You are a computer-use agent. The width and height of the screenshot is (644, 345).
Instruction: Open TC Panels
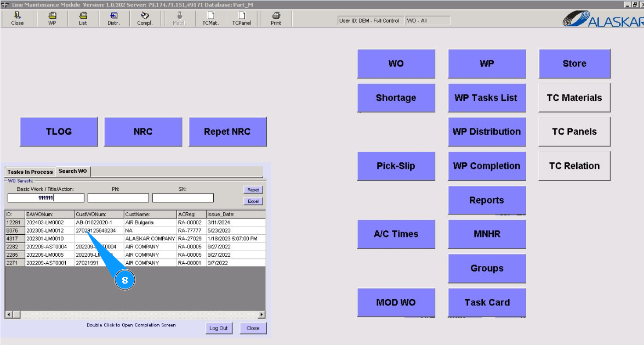(574, 132)
